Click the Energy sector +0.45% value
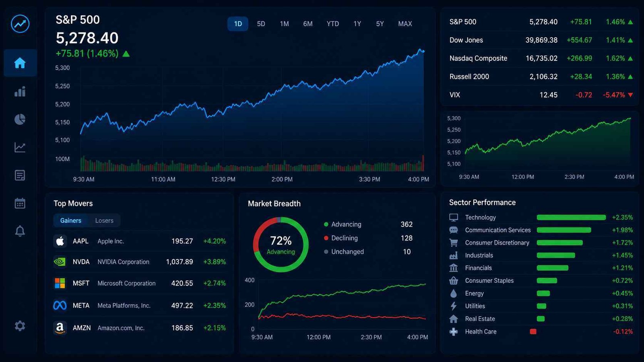644x362 pixels. (x=622, y=293)
